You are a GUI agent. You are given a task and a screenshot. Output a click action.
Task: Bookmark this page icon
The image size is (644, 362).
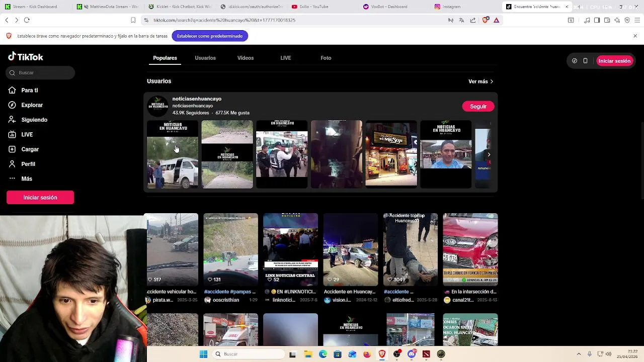click(133, 20)
